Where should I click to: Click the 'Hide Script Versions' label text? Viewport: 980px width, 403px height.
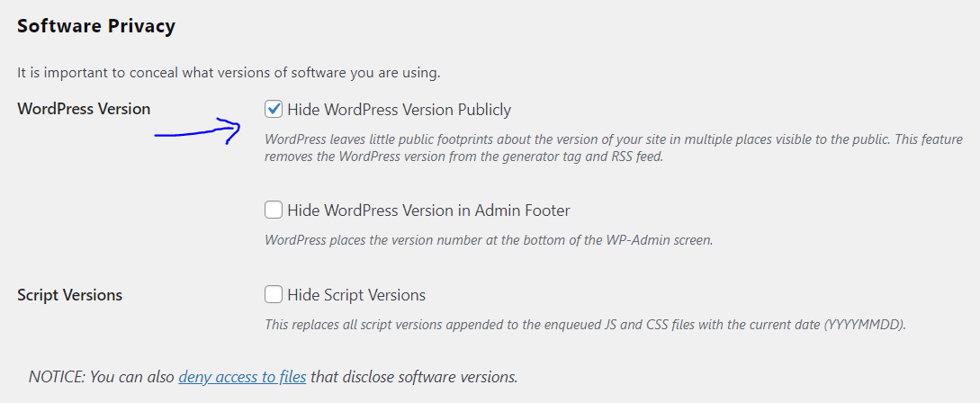[356, 295]
